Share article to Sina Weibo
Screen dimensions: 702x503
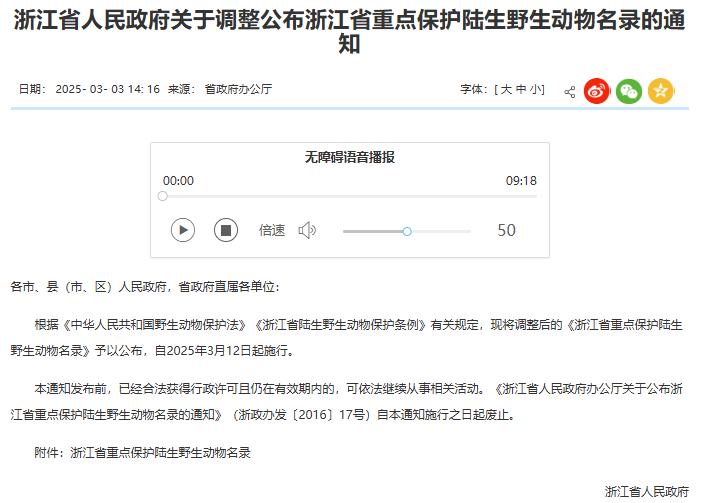[x=597, y=91]
